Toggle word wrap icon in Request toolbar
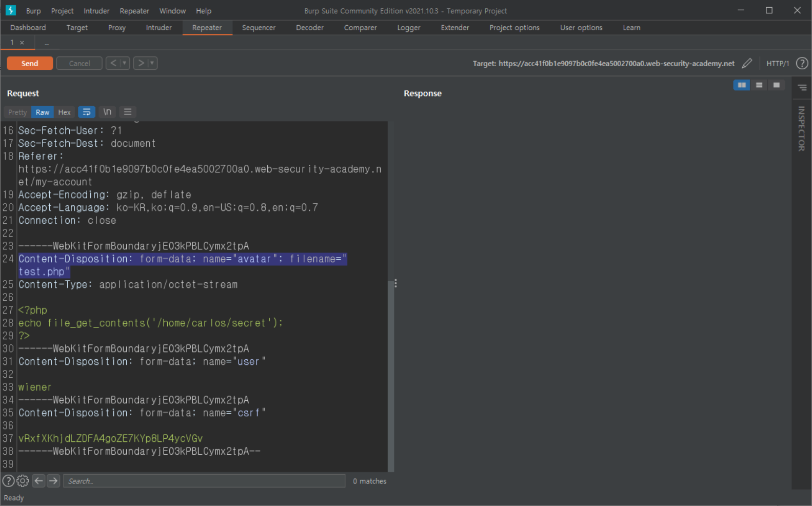 [87, 112]
